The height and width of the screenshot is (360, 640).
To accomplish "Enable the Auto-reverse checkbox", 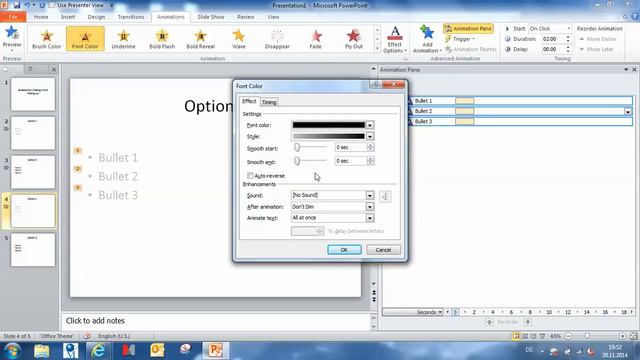I will tap(250, 176).
